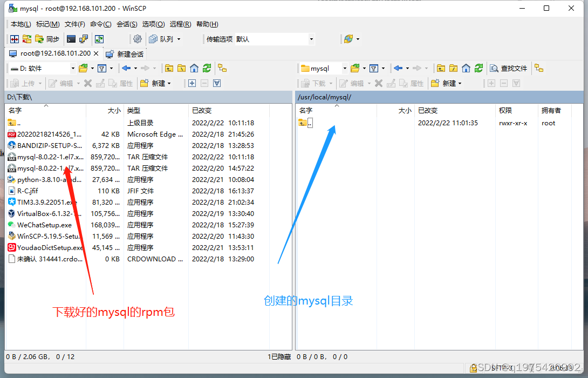Screen dimensions: 588x378
Task: Open the globe update icon in the toolbar
Action: pos(348,39)
